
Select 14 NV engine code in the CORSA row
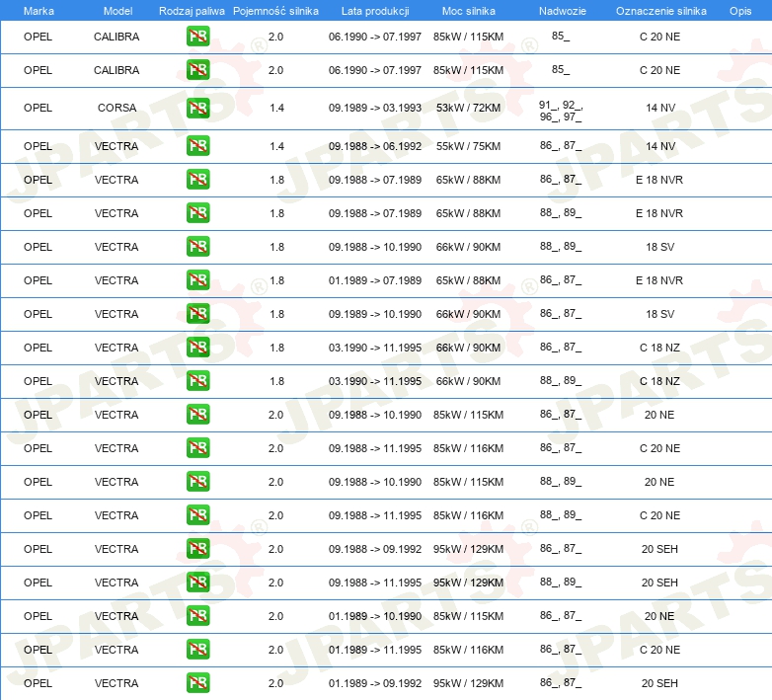pos(660,108)
